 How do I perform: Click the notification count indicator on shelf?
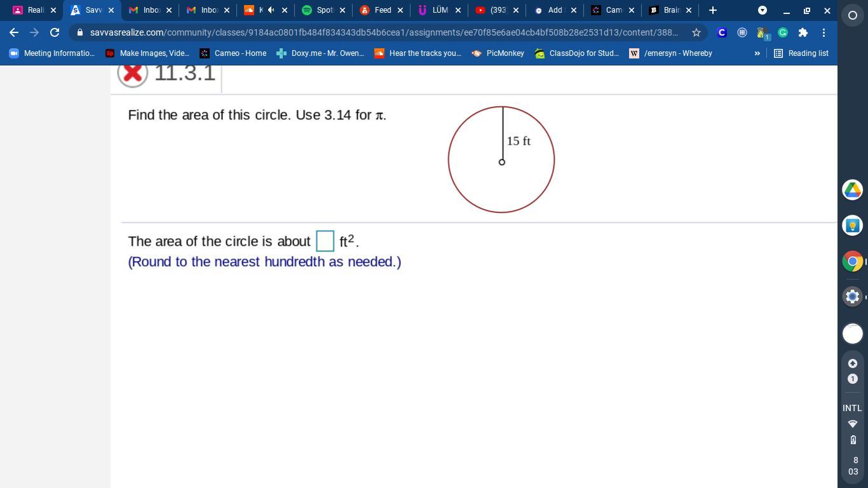853,379
